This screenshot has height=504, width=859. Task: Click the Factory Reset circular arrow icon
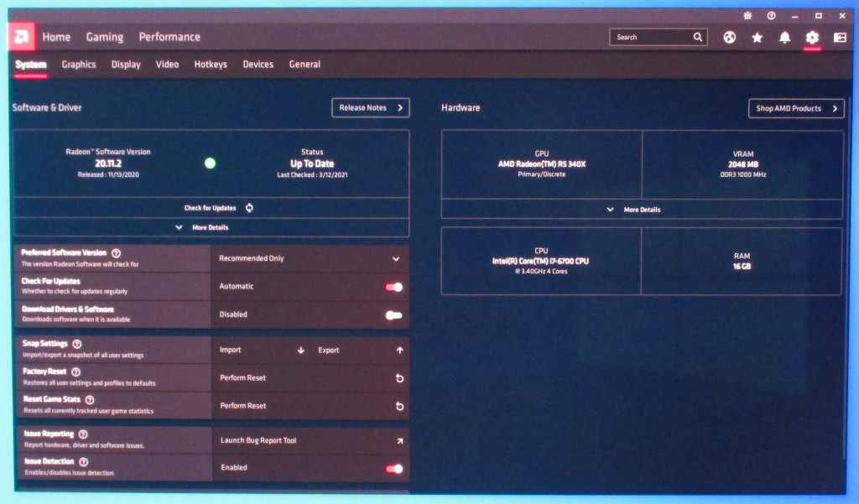(400, 378)
